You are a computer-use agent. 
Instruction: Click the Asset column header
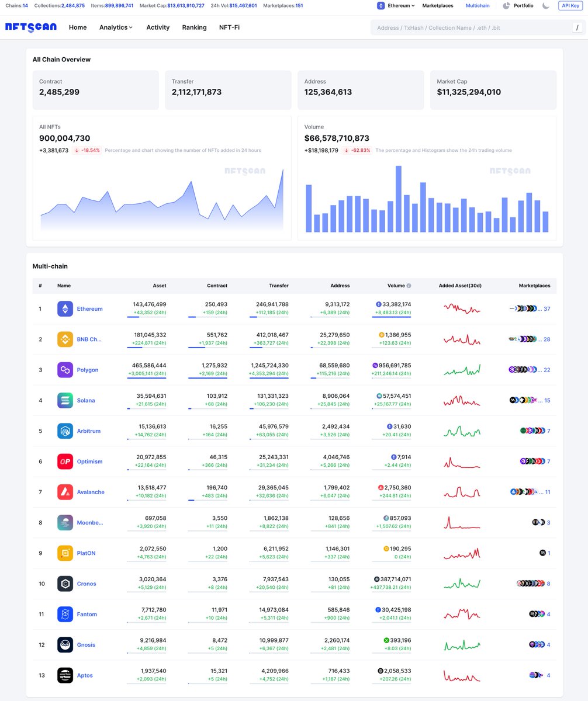pos(160,286)
